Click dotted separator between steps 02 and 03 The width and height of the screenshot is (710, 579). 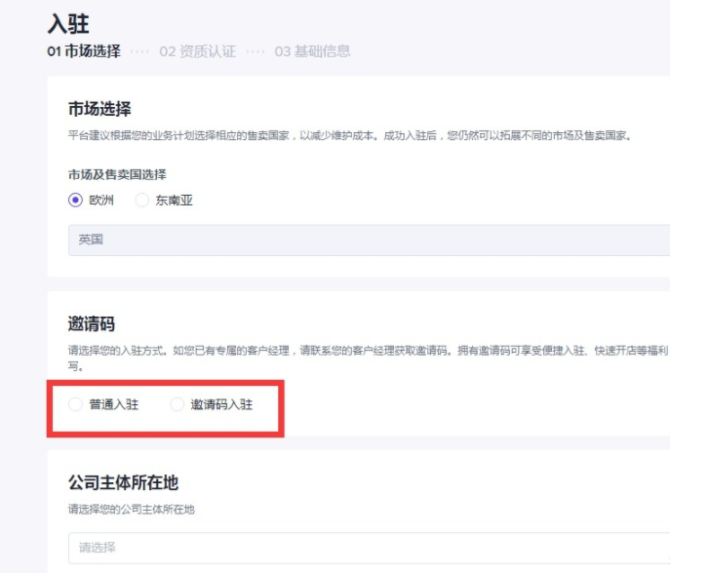pyautogui.click(x=255, y=51)
